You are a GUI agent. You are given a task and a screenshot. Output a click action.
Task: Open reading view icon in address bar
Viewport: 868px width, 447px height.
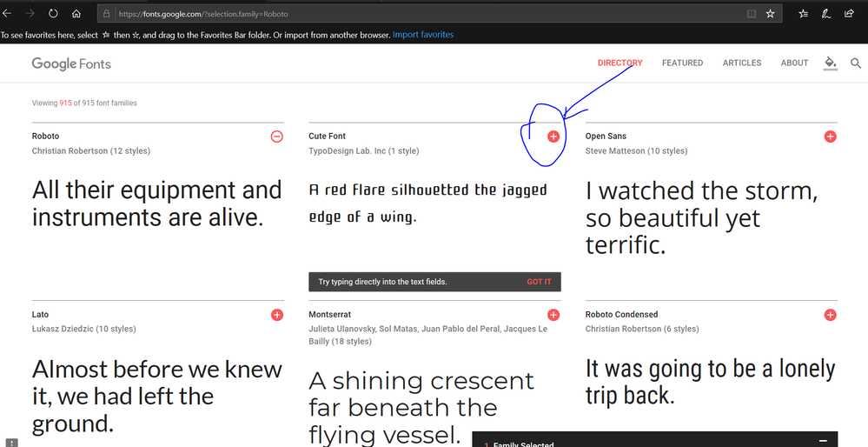pyautogui.click(x=752, y=14)
